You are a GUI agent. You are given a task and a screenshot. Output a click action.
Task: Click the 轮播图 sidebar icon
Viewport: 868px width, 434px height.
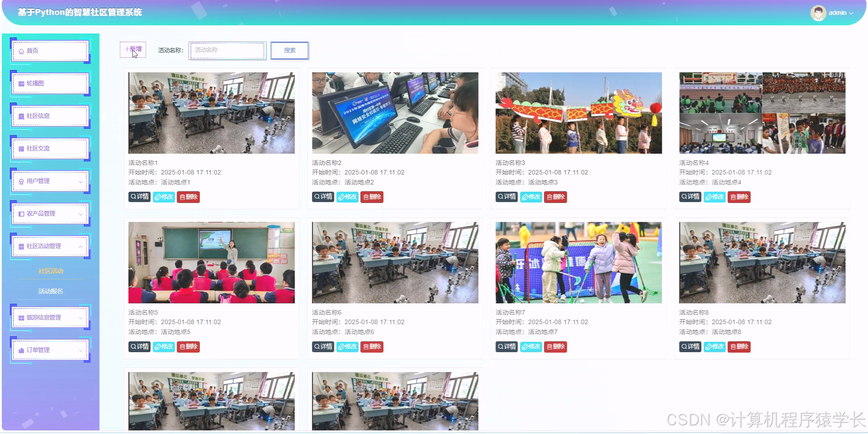[21, 84]
